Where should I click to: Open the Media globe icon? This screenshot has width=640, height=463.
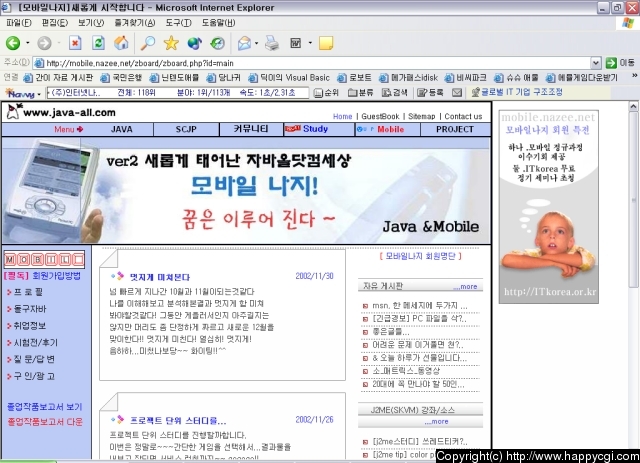pos(195,43)
